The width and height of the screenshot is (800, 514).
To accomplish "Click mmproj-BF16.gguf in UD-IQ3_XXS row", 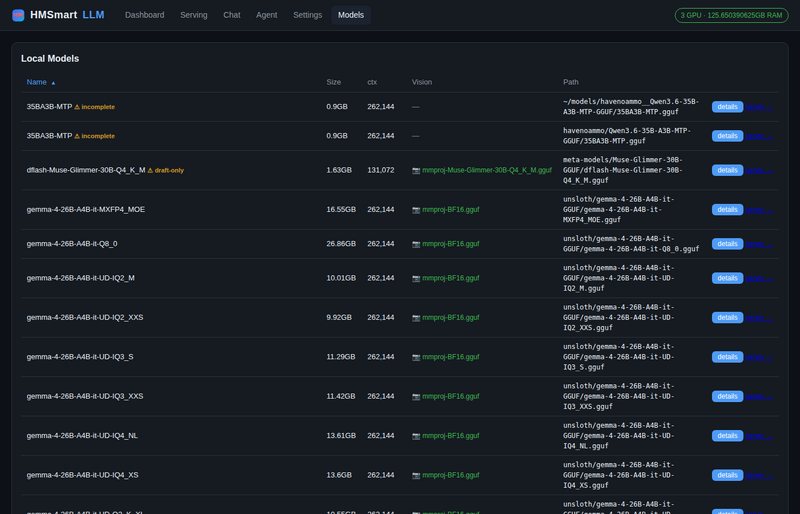I will pyautogui.click(x=451, y=396).
